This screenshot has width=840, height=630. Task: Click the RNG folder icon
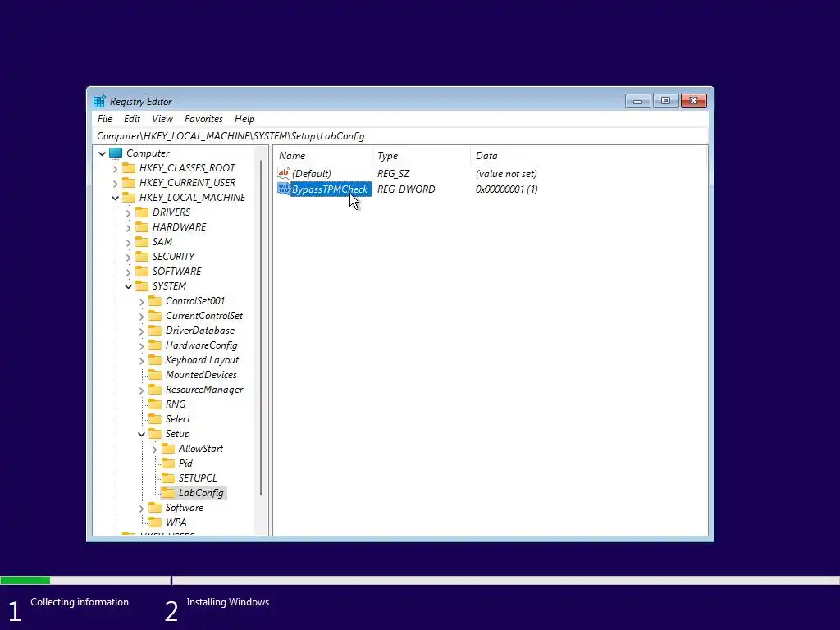point(155,404)
